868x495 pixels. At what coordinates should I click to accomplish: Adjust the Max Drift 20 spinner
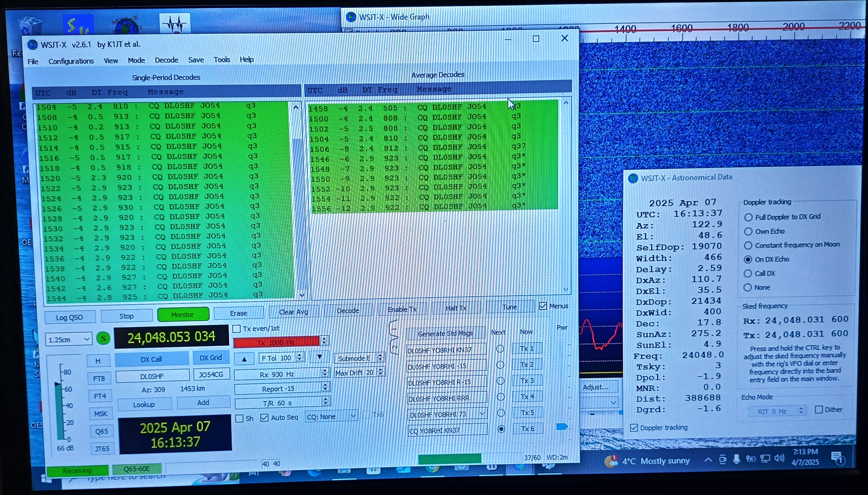point(380,372)
